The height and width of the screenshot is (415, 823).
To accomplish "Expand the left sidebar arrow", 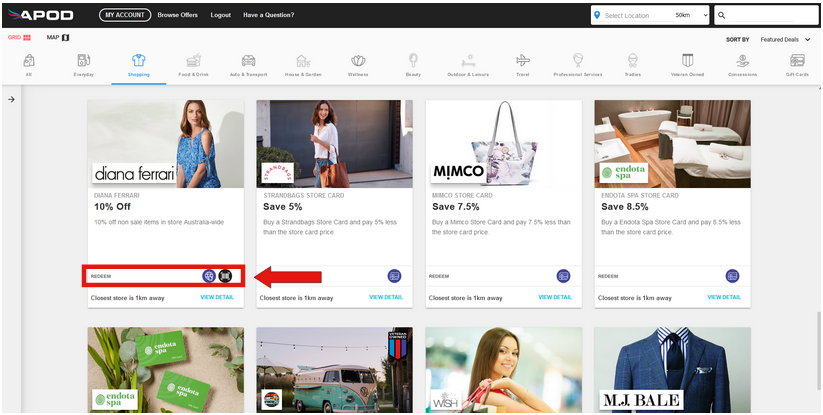I will [x=11, y=99].
